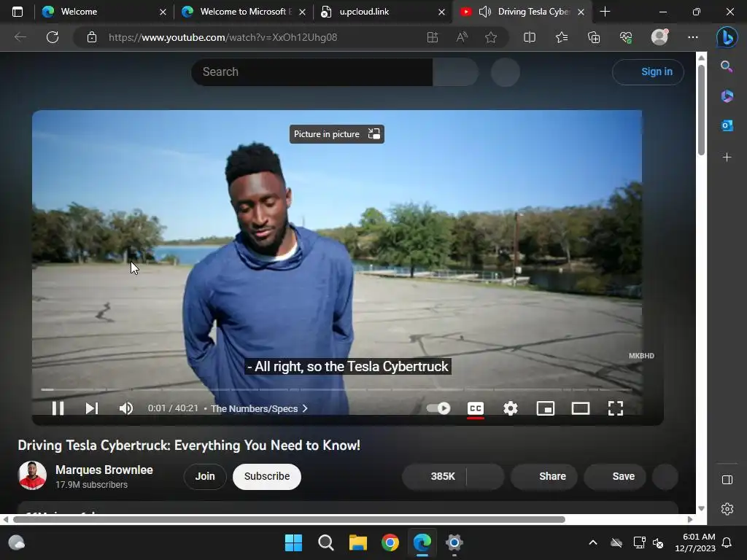This screenshot has width=747, height=560.
Task: Toggle the sidebar visibility button
Action: [727, 480]
